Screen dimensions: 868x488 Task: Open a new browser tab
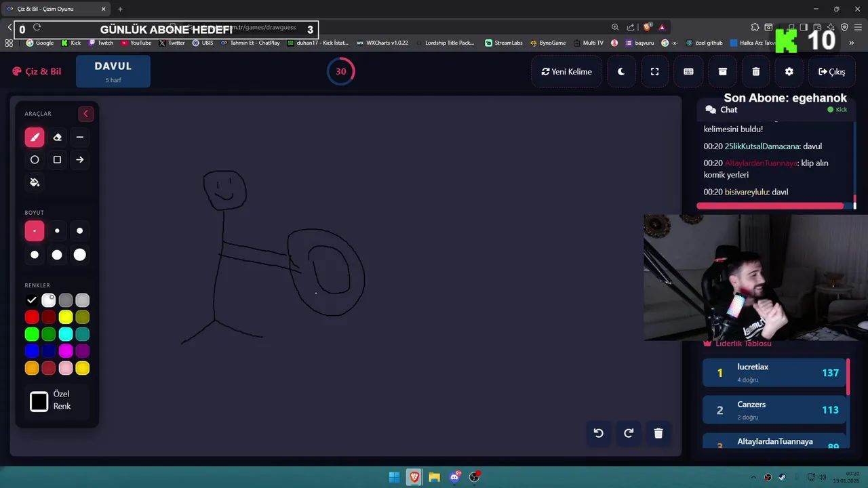point(120,9)
